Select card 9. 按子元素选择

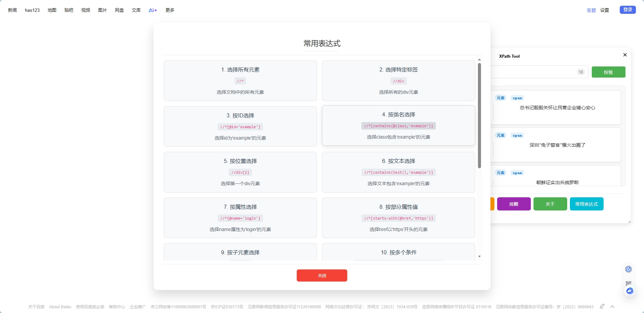point(240,252)
